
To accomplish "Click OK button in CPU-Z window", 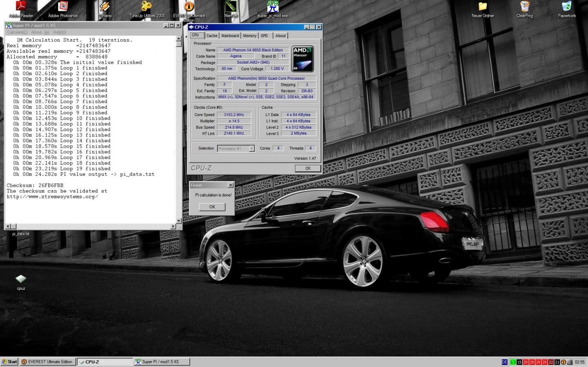I will [x=308, y=168].
